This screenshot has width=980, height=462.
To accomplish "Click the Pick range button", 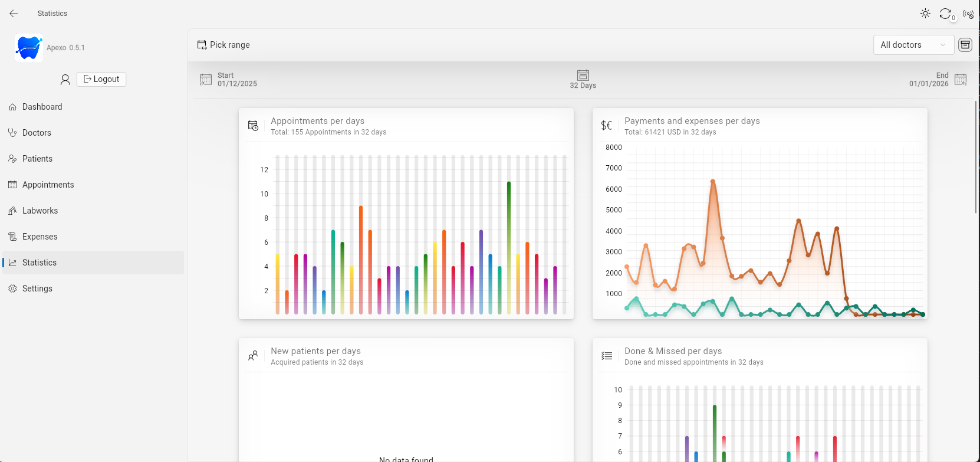I will click(223, 45).
